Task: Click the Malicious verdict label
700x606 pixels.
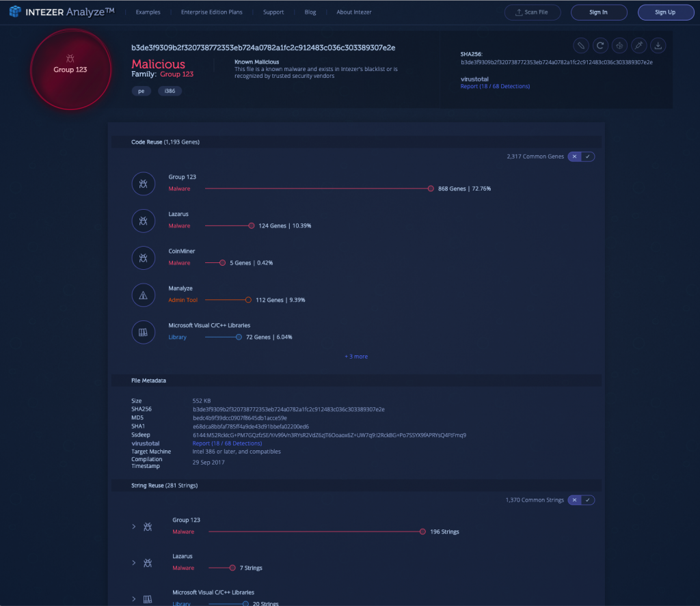Action: [158, 64]
